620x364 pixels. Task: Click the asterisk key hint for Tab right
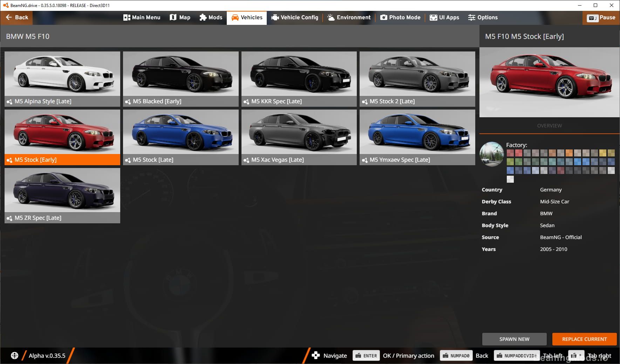pyautogui.click(x=576, y=356)
